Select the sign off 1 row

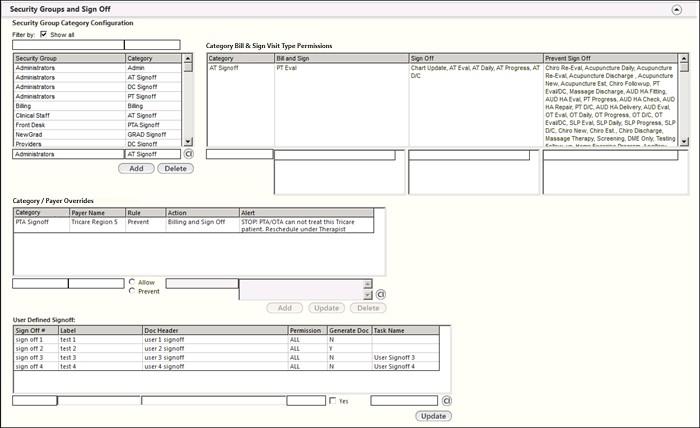(226, 340)
